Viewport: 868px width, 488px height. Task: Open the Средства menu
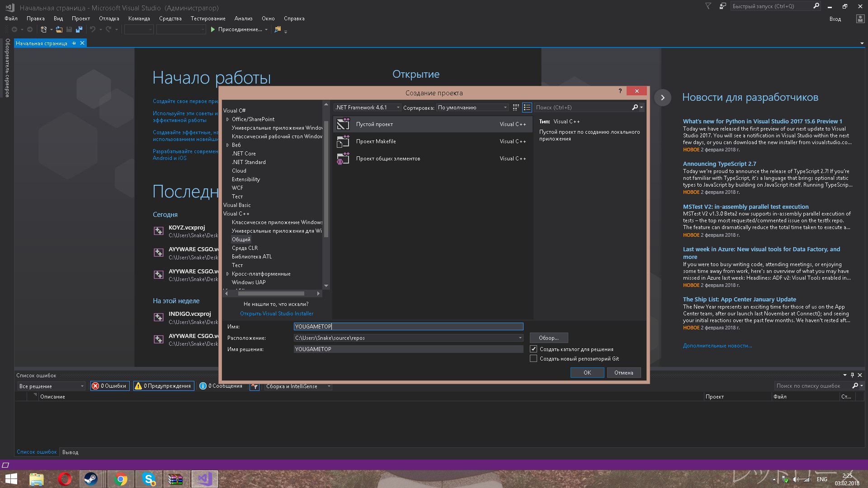(x=170, y=19)
